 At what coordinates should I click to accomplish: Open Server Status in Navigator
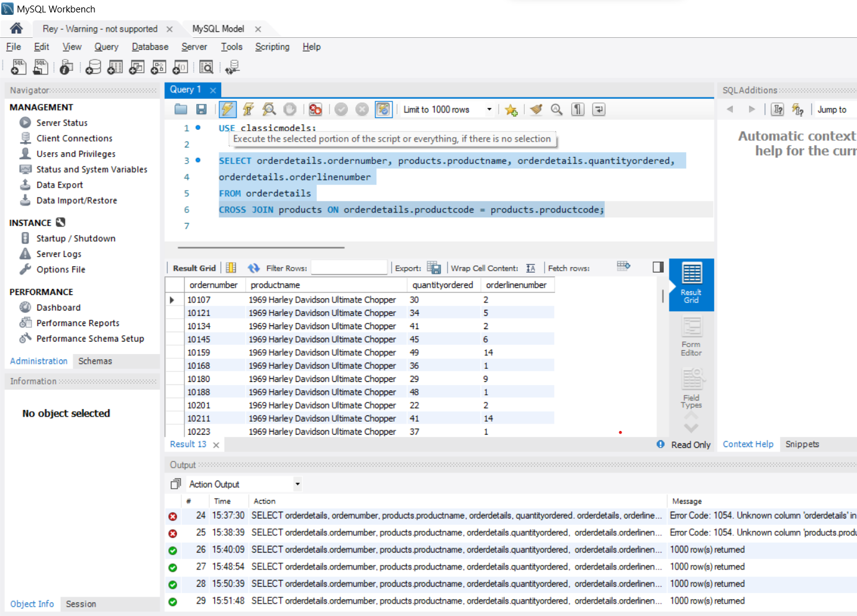point(62,123)
